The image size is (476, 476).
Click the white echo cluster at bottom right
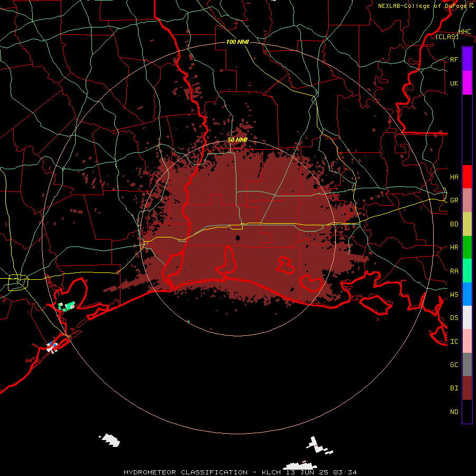[319, 446]
